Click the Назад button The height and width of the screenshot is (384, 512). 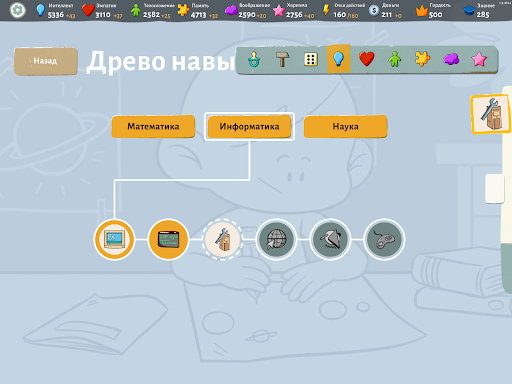(46, 61)
